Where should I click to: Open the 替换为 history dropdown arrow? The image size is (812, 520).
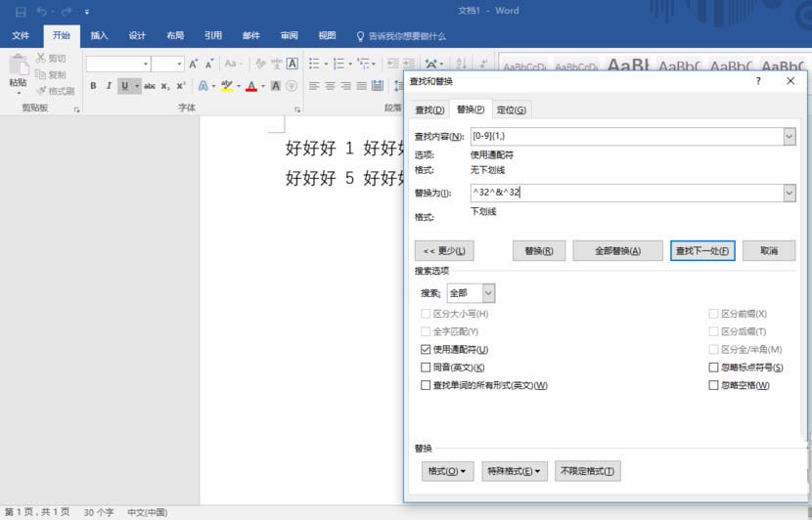tap(789, 193)
